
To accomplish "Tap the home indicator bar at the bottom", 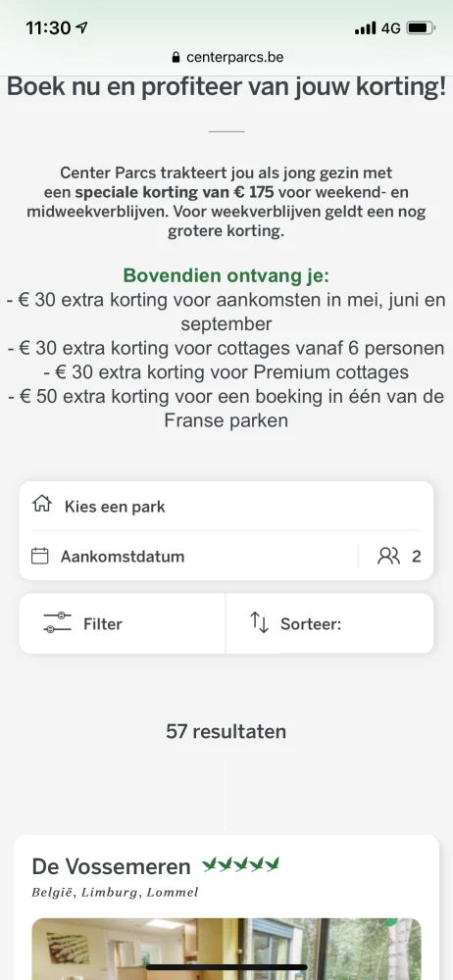I will tap(226, 967).
